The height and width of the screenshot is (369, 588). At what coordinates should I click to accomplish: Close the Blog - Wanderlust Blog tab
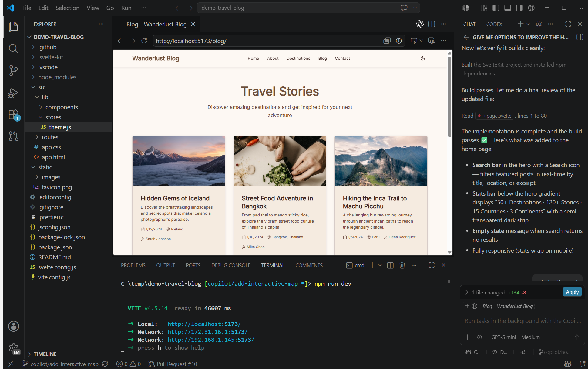tap(193, 24)
